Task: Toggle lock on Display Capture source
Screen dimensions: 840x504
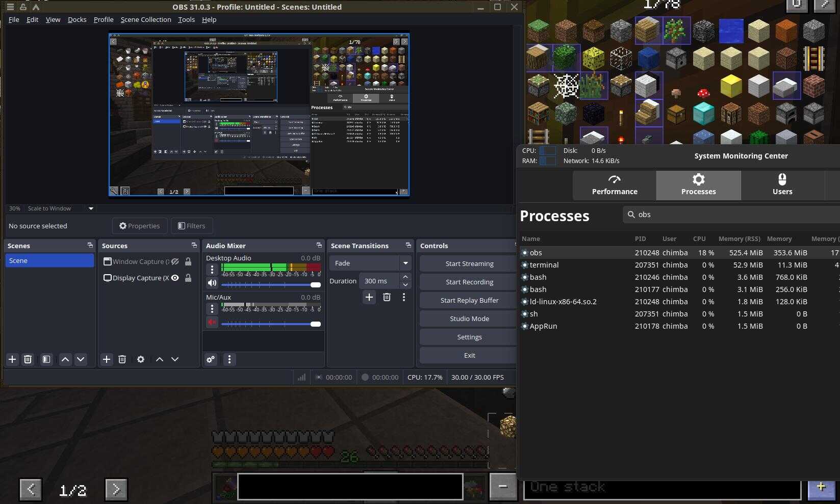Action: pos(188,278)
